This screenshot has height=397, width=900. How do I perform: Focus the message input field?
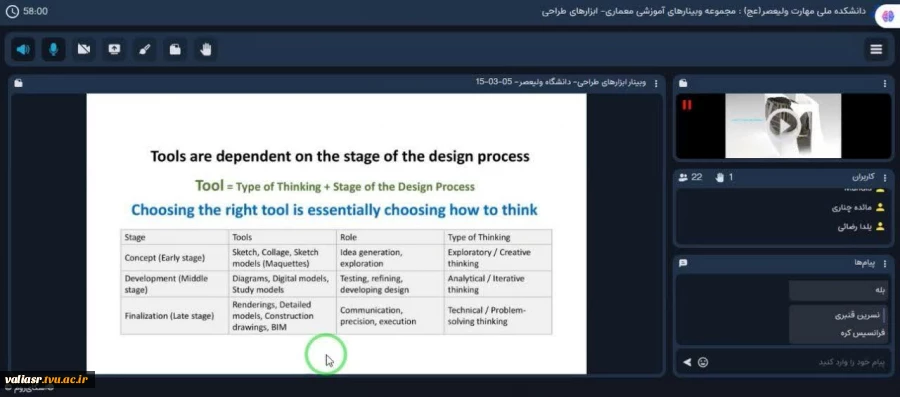801,362
